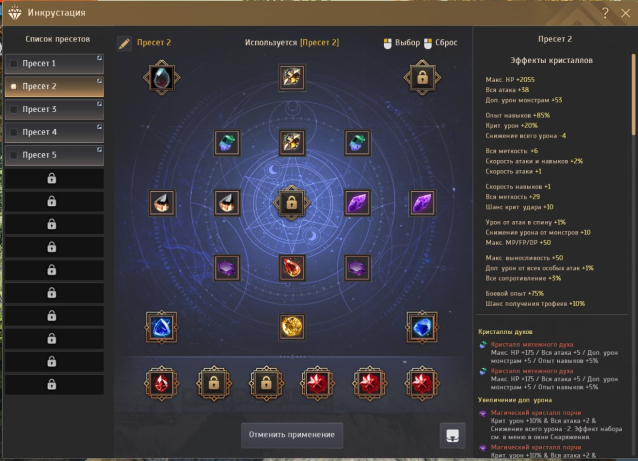
Task: Click the effects panel scrollbar
Action: (633, 94)
